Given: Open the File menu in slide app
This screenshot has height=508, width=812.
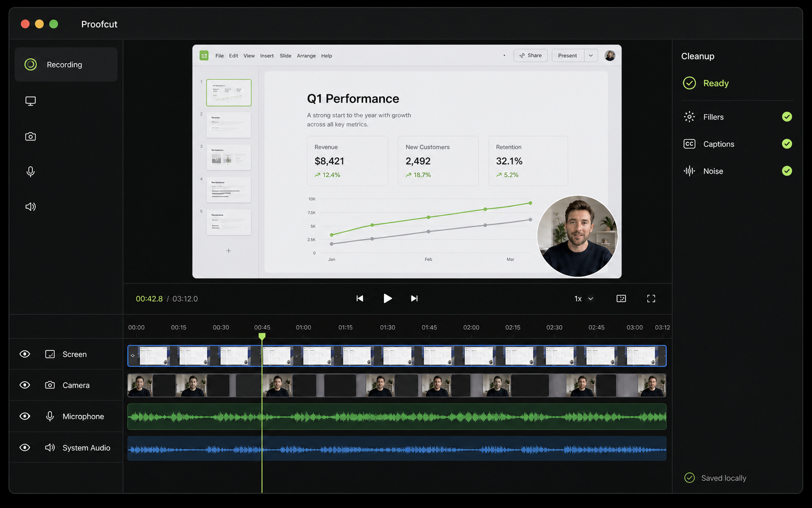Looking at the screenshot, I should 220,56.
